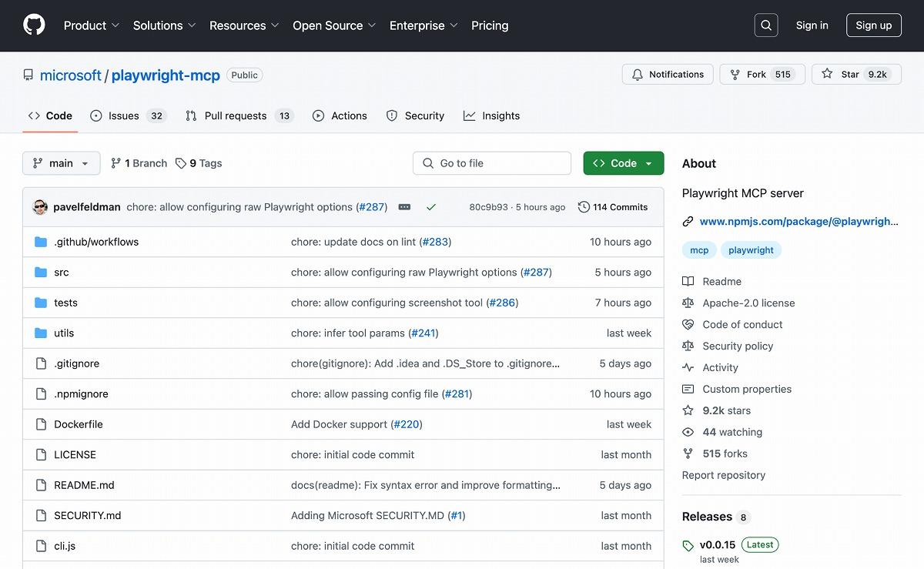
Task: Click the scales icon beside Apache-2.0 license
Action: [x=688, y=303]
